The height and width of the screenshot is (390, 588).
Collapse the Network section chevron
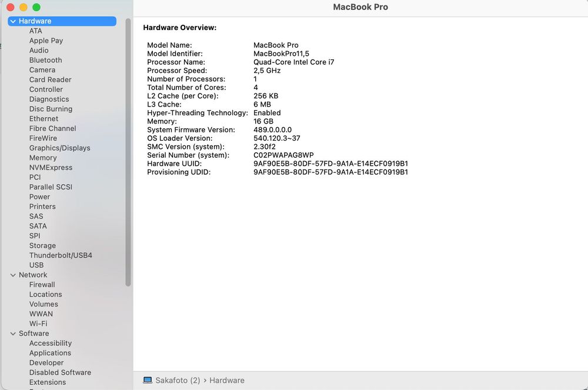(x=13, y=275)
